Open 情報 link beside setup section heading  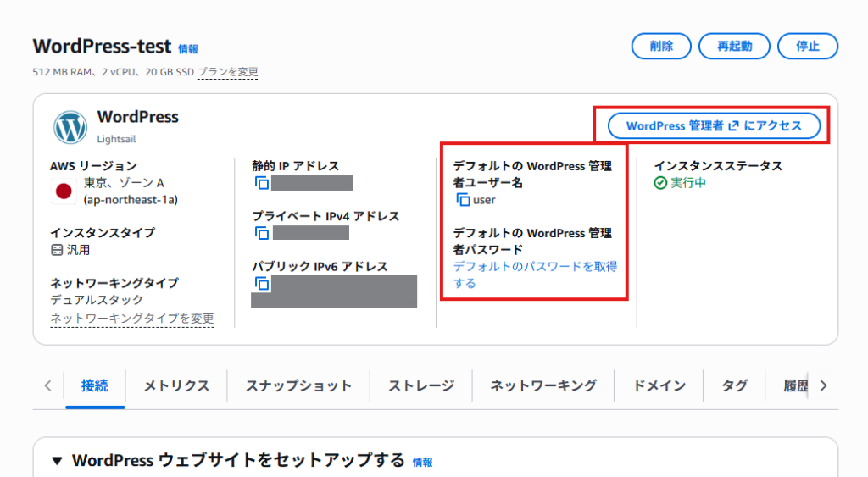pyautogui.click(x=423, y=462)
